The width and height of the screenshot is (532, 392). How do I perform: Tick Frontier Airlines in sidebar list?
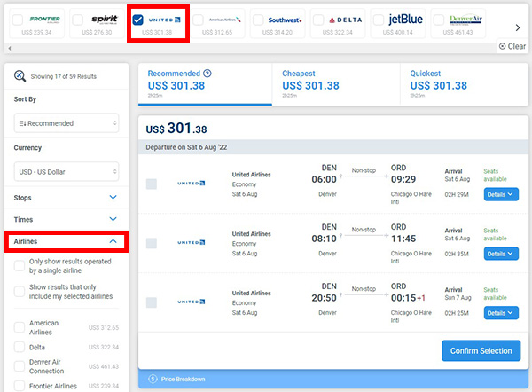20,386
